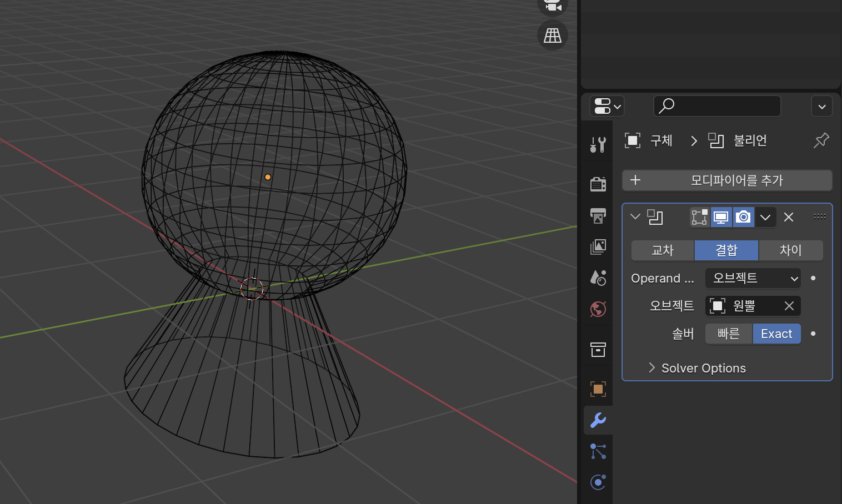This screenshot has width=842, height=504.
Task: Click the Boolean modifier type icon
Action: tap(655, 217)
